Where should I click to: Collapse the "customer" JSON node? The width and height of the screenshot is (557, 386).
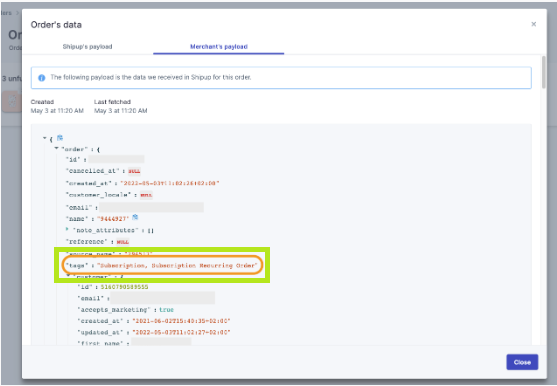point(68,276)
